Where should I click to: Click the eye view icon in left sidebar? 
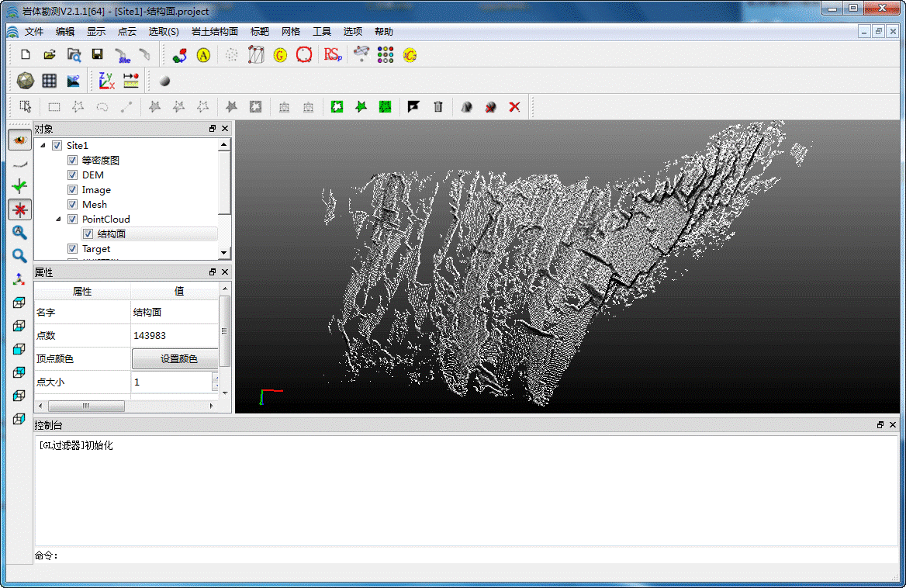(x=19, y=140)
